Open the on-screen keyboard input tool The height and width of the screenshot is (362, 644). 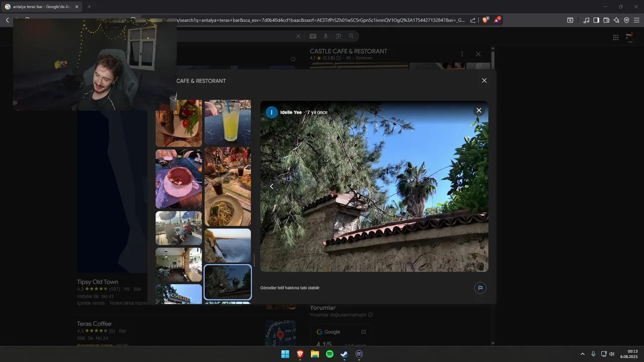point(313,36)
